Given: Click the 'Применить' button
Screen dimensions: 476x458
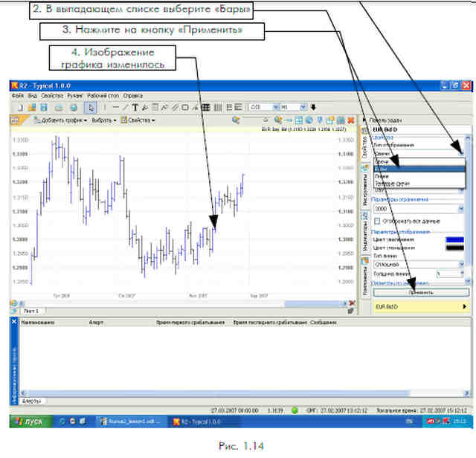Looking at the screenshot, I should pos(421,293).
